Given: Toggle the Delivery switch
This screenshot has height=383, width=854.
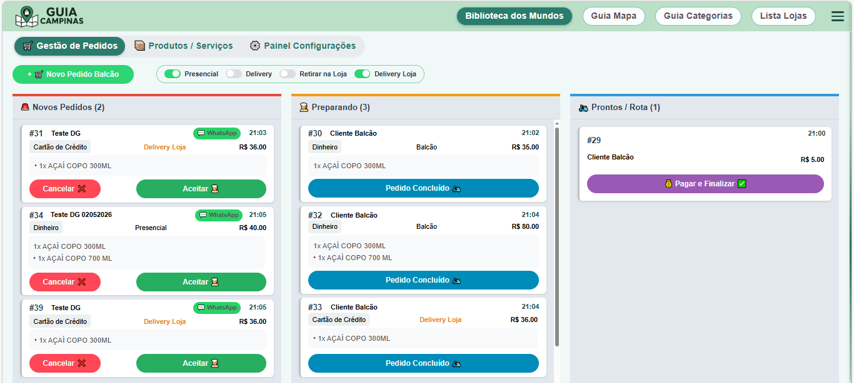Looking at the screenshot, I should [234, 74].
